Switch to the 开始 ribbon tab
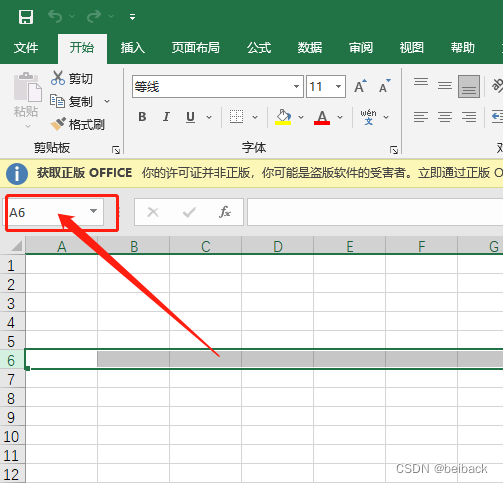 click(82, 48)
